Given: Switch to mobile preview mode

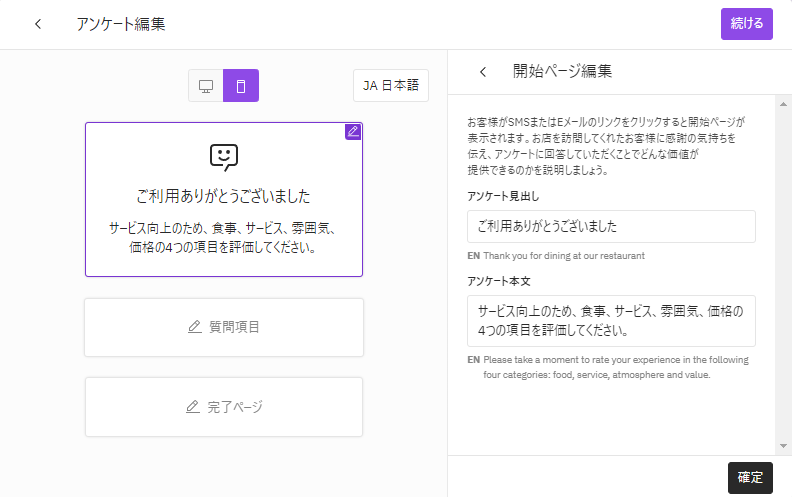Looking at the screenshot, I should point(241,86).
